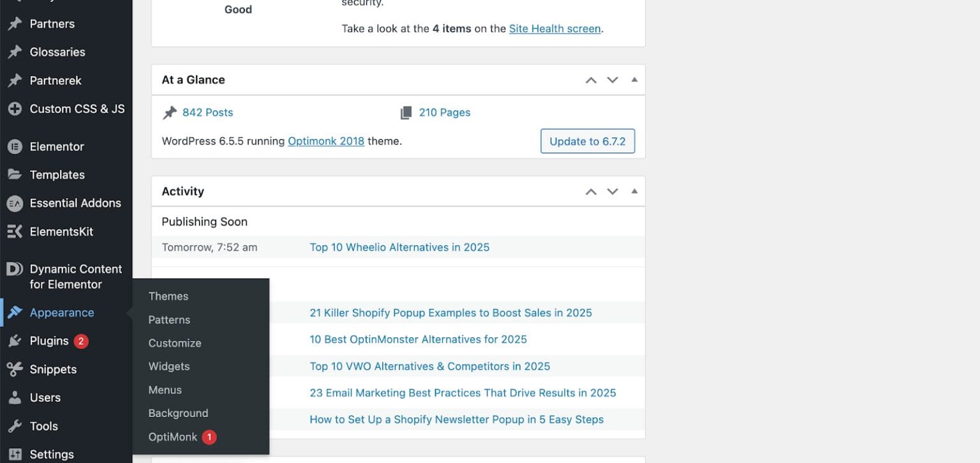Click the Tools wrench icon

[x=14, y=426]
